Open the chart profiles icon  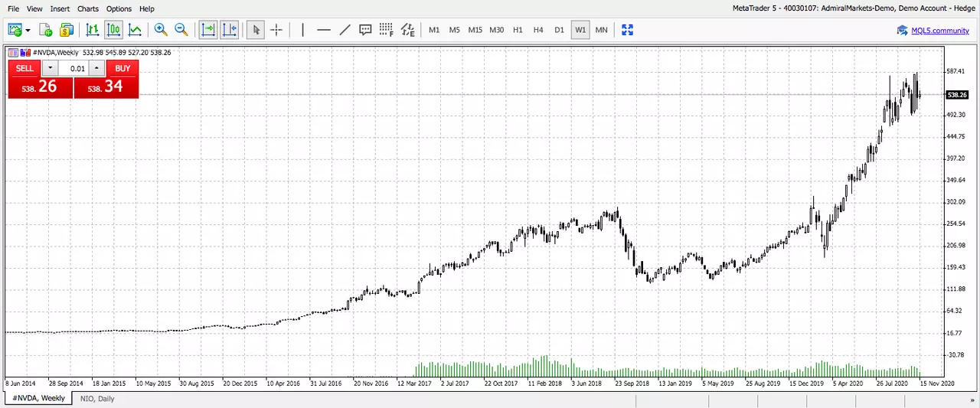(45, 30)
